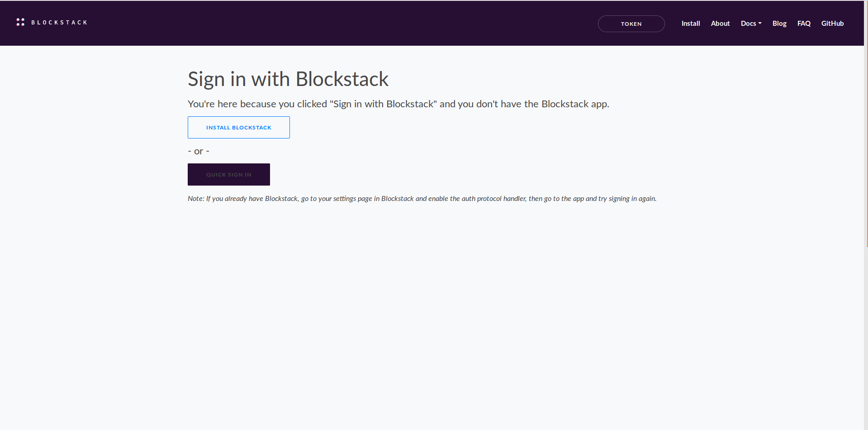The height and width of the screenshot is (430, 868).
Task: Click the "- or -" divider text
Action: point(198,151)
